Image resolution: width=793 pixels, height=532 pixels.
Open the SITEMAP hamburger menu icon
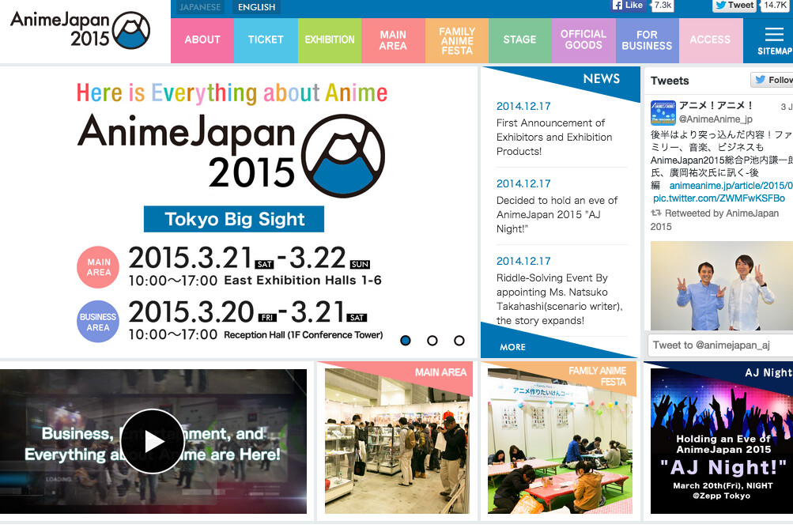tap(772, 33)
